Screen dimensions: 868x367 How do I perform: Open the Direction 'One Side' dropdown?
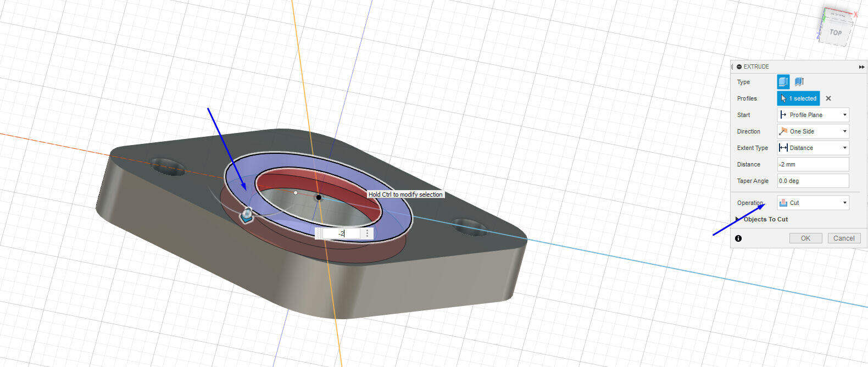tap(813, 131)
